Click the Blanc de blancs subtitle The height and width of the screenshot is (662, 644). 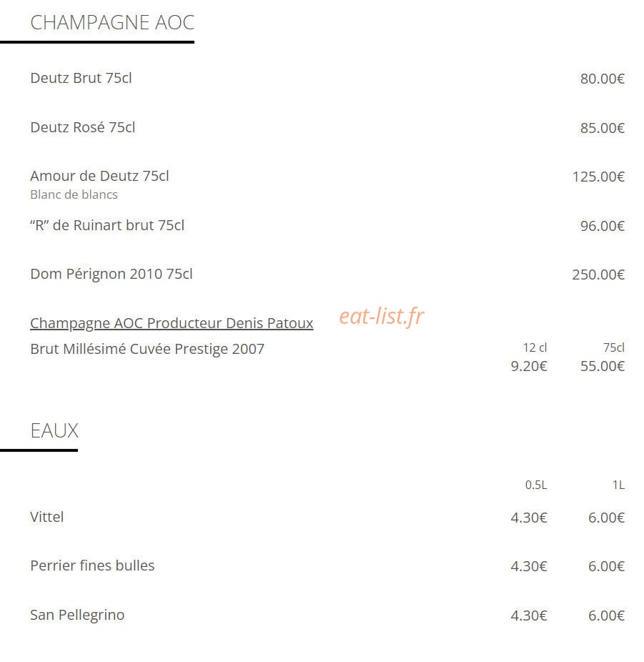pyautogui.click(x=74, y=194)
